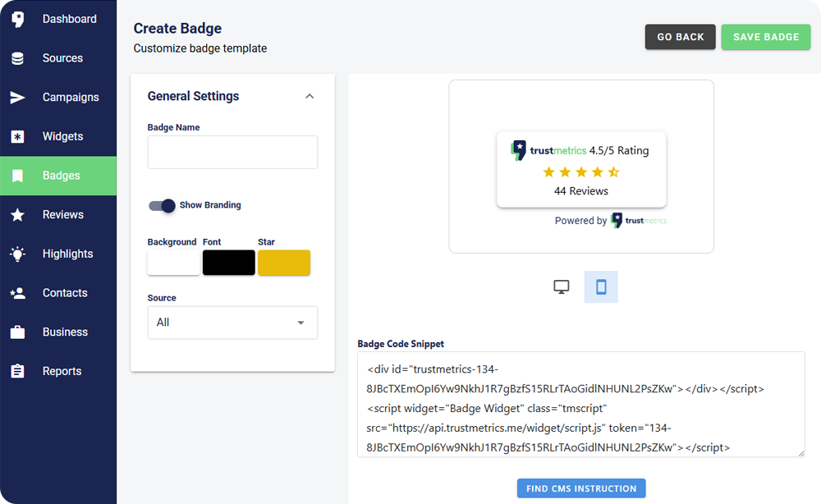
Task: Open Reports menu item
Action: click(x=58, y=371)
